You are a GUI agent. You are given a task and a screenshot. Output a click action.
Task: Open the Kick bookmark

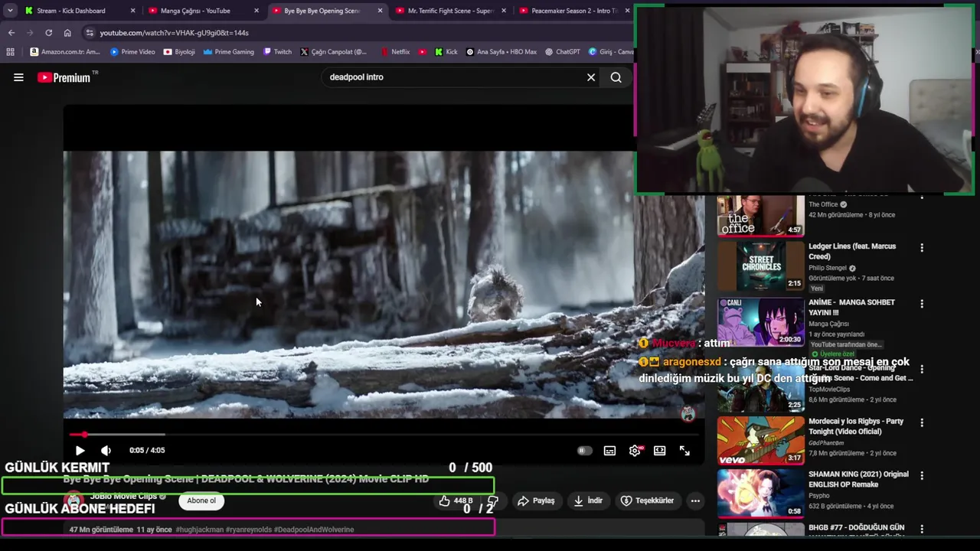pyautogui.click(x=446, y=52)
